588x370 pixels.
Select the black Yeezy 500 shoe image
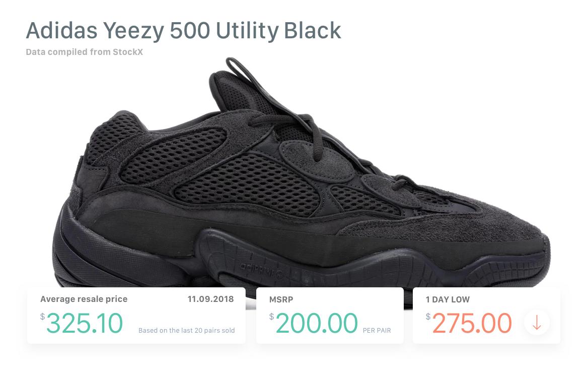pos(302,192)
